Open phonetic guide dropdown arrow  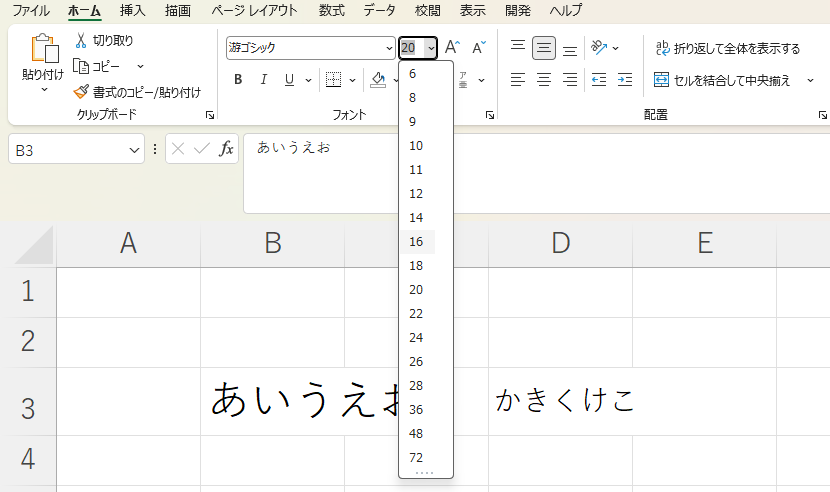[481, 80]
